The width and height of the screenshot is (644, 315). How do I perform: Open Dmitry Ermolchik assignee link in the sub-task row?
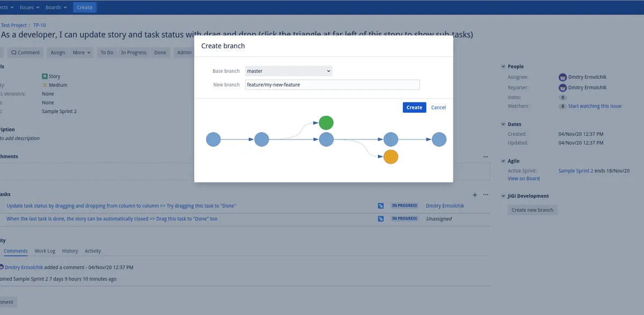(445, 206)
